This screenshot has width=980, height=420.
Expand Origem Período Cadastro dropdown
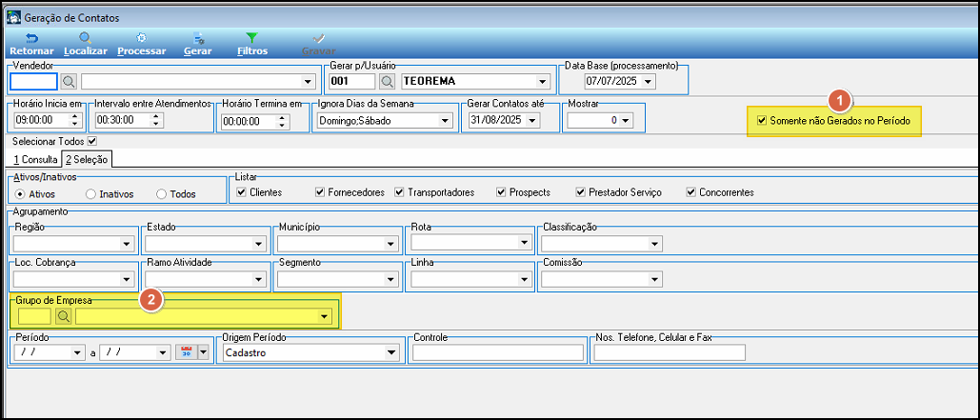coord(391,353)
